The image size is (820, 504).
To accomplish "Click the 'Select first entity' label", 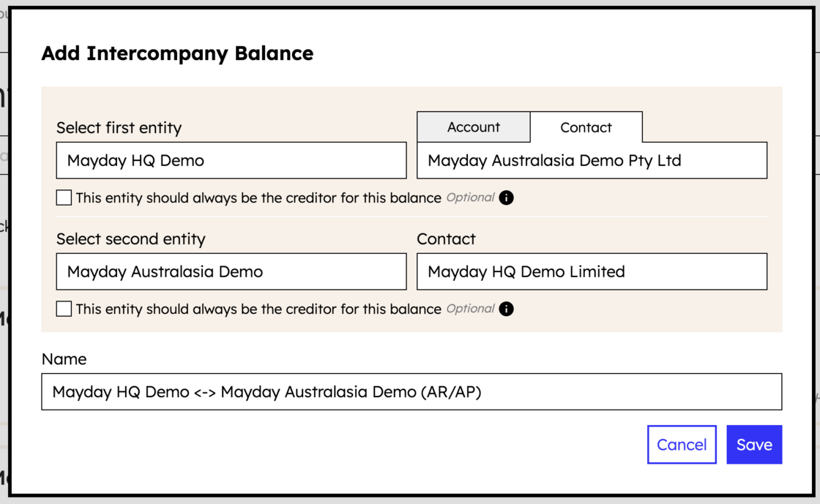I will 119,128.
